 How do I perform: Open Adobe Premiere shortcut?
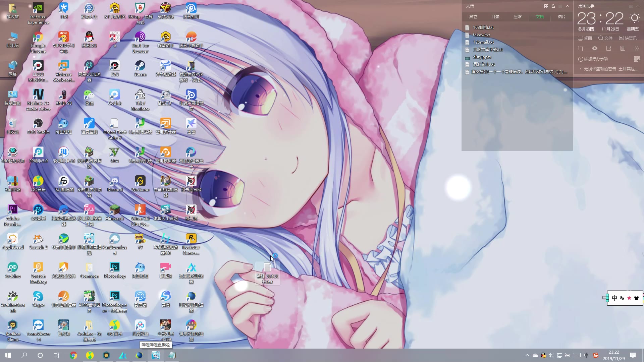click(13, 215)
